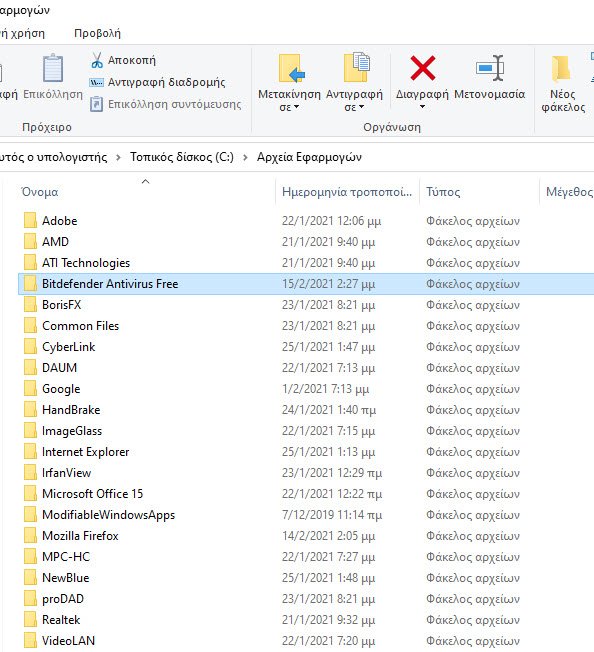594x652 pixels.
Task: Expand the Διαγραφή dropdown arrow
Action: coord(422,107)
